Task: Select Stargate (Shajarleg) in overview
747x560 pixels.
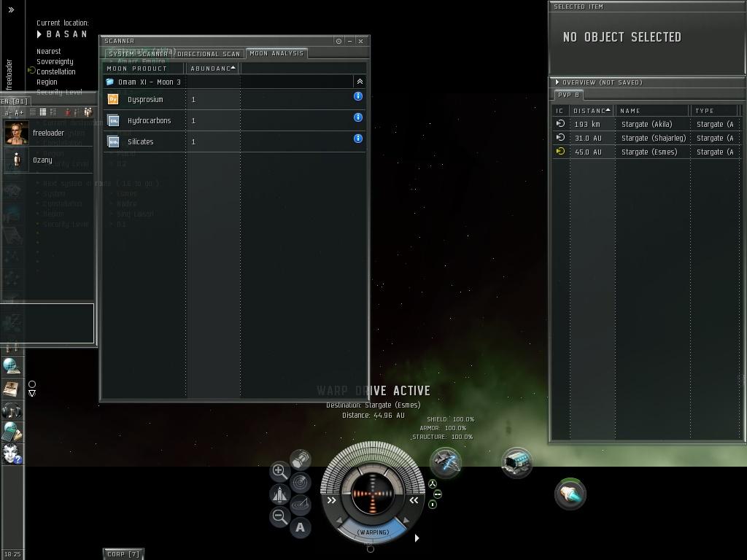Action: (647, 138)
